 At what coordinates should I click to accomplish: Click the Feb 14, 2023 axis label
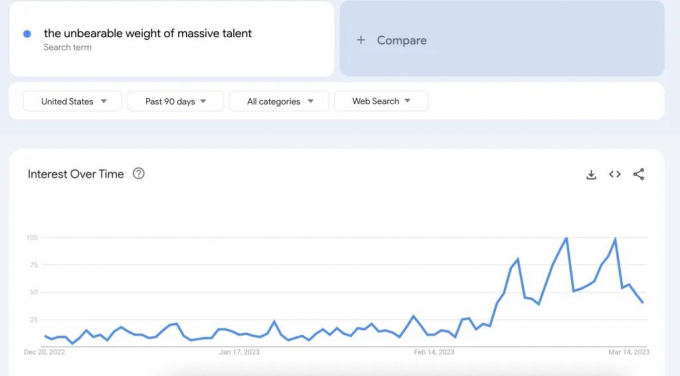(x=434, y=352)
